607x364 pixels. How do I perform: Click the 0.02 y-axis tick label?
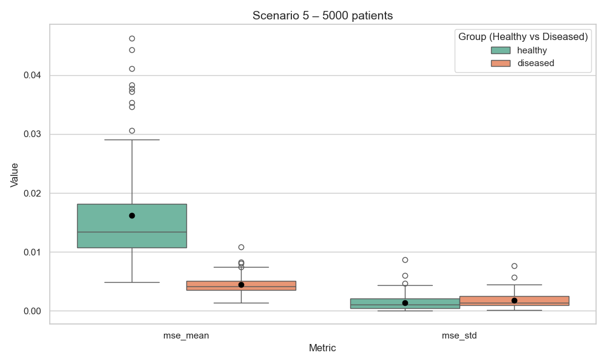[x=32, y=193]
